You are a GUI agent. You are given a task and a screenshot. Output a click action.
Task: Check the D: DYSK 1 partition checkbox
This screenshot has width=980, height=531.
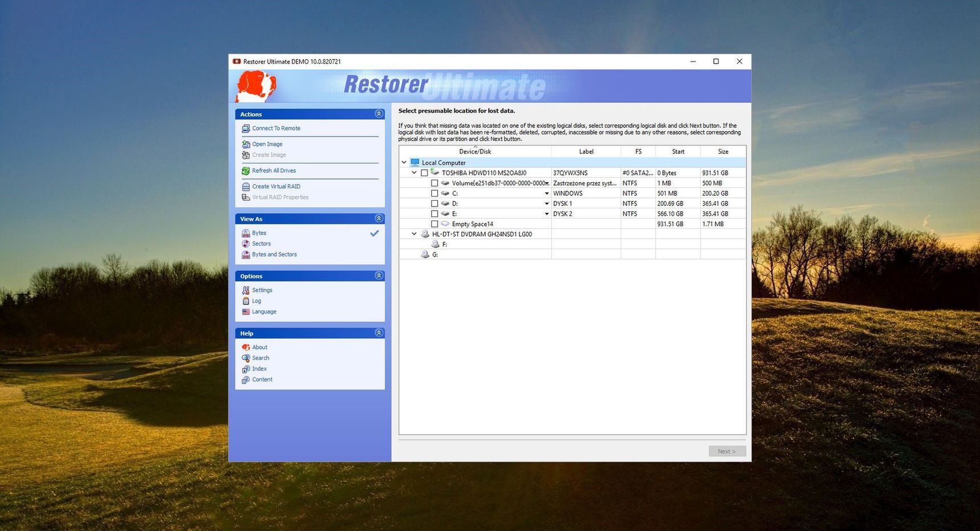[434, 204]
